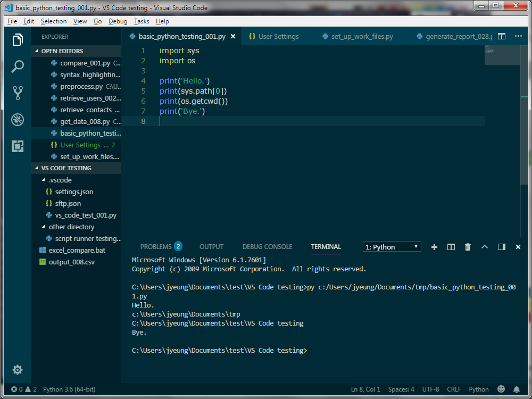Open the feedback smiley in the status bar
This screenshot has height=399, width=532.
coord(500,389)
